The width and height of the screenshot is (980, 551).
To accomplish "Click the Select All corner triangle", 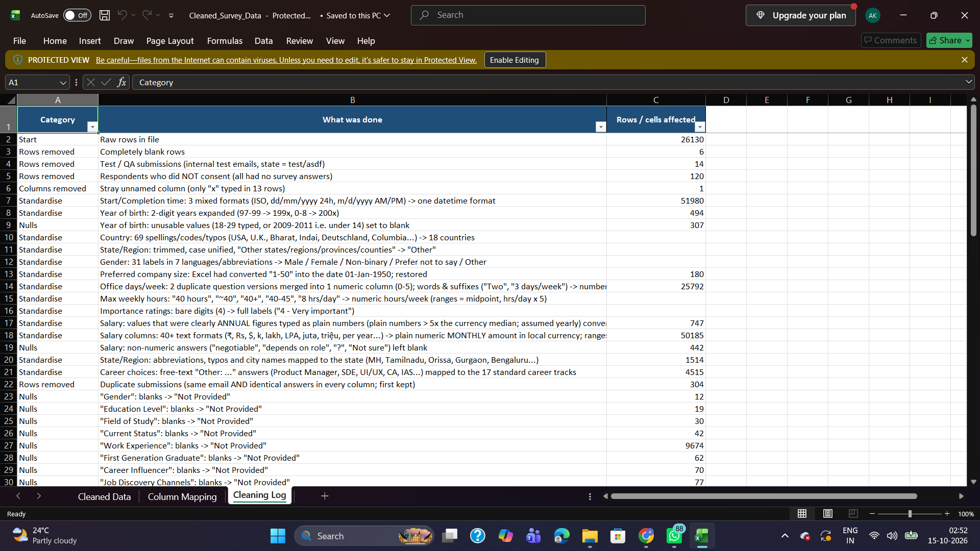I will pyautogui.click(x=10, y=100).
